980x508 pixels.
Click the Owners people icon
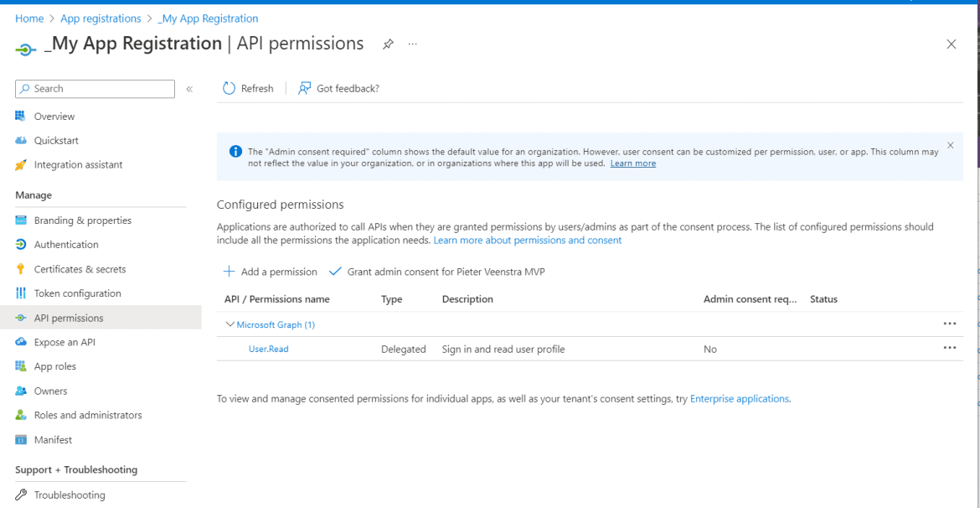21,391
